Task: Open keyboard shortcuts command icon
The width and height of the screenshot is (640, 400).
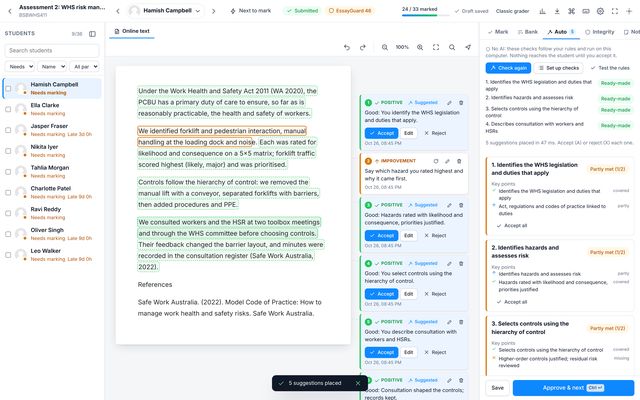Action: pyautogui.click(x=571, y=11)
